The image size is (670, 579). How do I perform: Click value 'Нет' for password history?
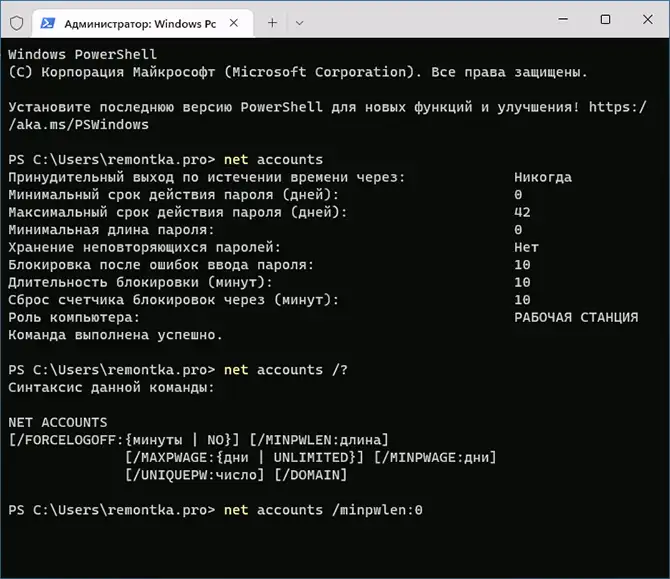pos(526,247)
